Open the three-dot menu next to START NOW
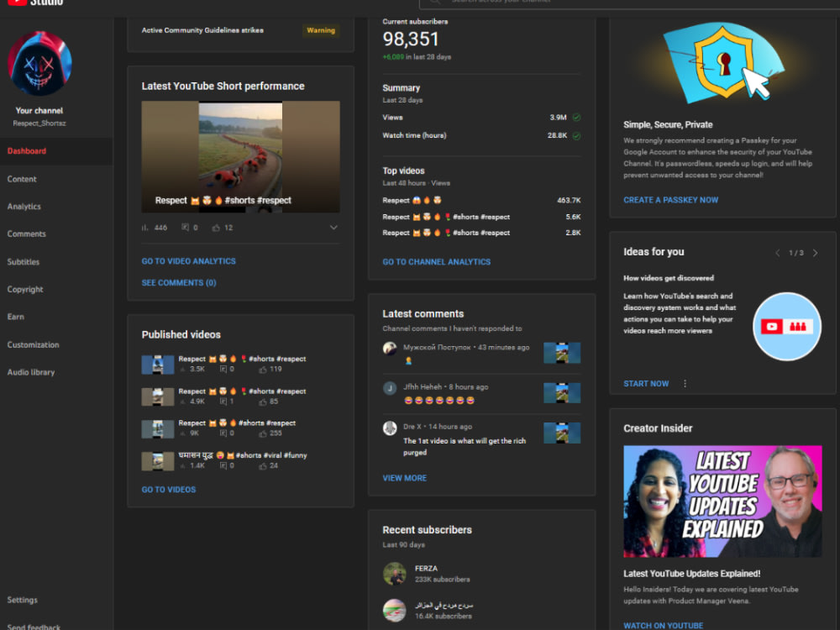The width and height of the screenshot is (840, 630). point(685,383)
